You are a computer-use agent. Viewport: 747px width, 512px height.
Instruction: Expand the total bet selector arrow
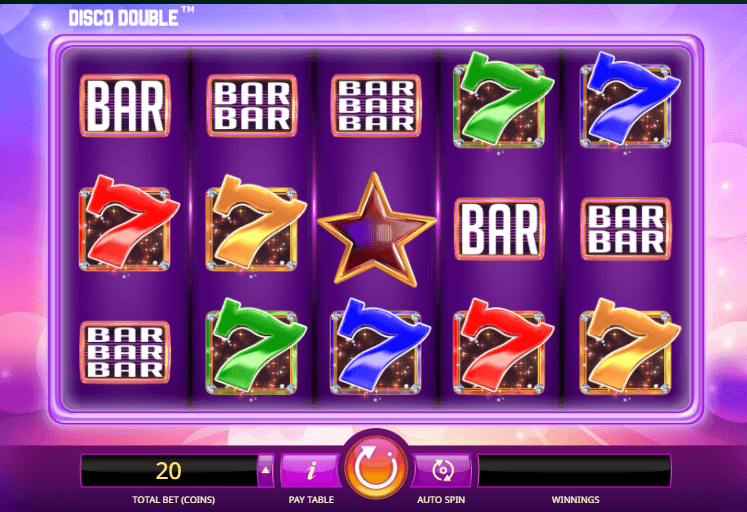click(x=266, y=471)
